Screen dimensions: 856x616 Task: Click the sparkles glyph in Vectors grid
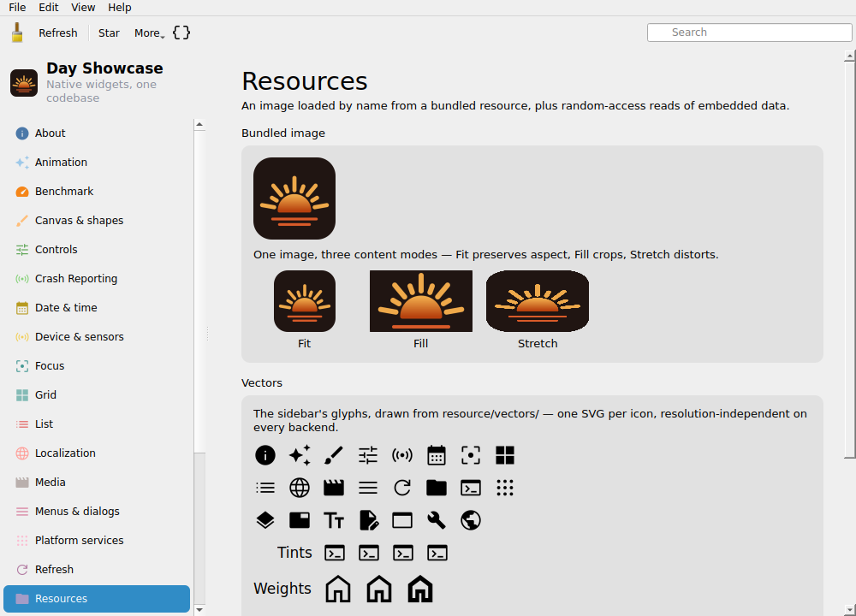(x=300, y=455)
